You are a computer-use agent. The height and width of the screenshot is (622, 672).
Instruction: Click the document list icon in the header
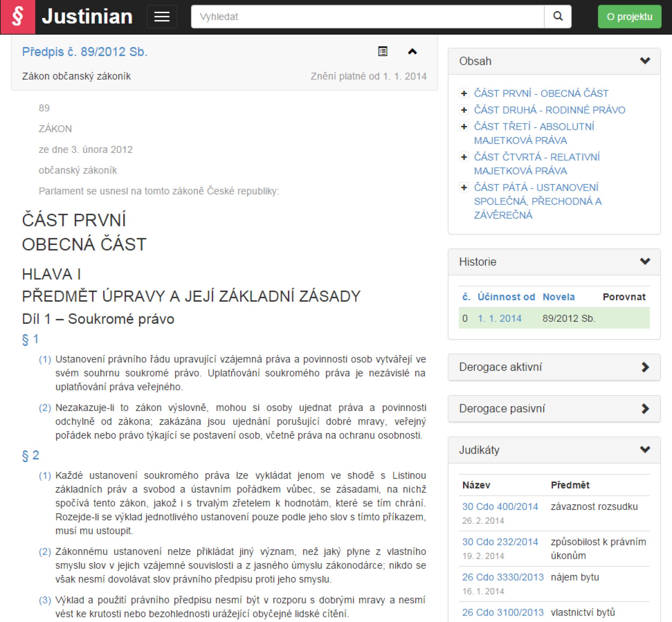(x=382, y=51)
